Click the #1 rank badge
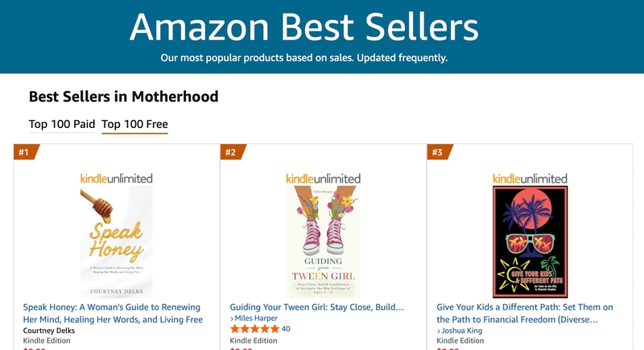Screen dimensions: 644x350 click(24, 152)
